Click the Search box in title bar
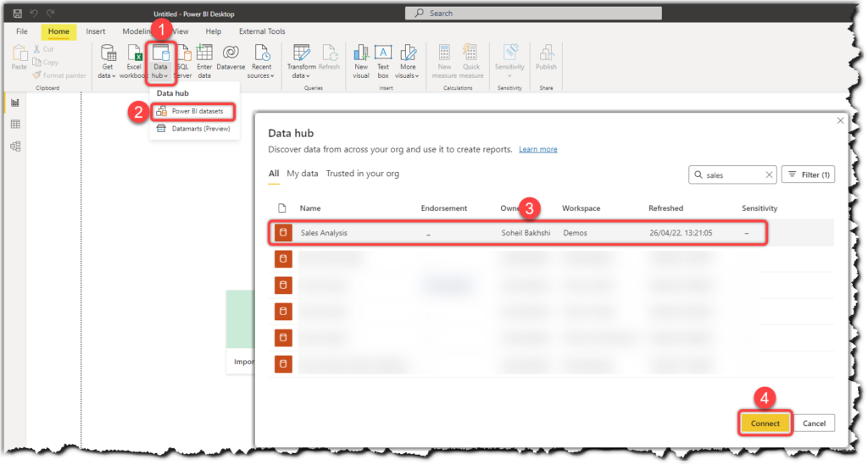This screenshot has height=465, width=868. [533, 13]
